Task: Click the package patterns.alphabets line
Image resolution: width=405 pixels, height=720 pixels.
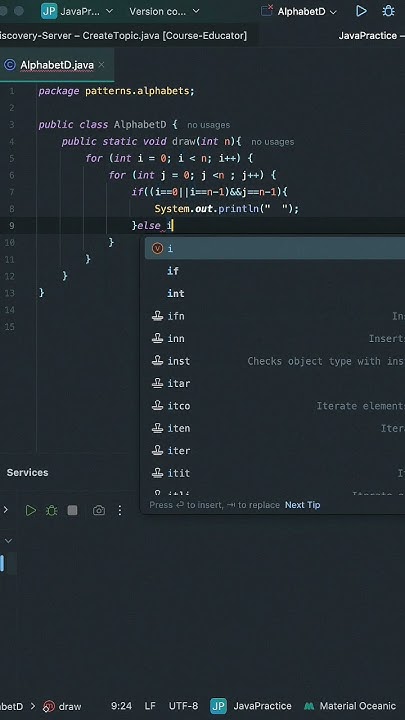Action: [117, 91]
